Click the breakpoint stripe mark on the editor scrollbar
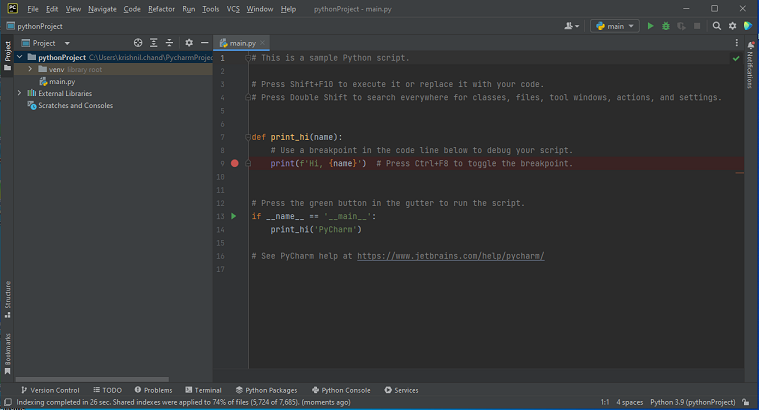Viewport: 759px width, 410px height. click(x=740, y=172)
